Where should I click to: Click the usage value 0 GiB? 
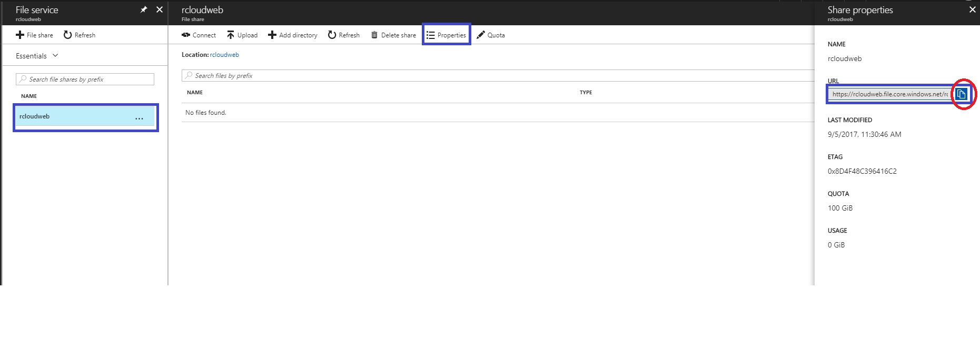point(836,245)
